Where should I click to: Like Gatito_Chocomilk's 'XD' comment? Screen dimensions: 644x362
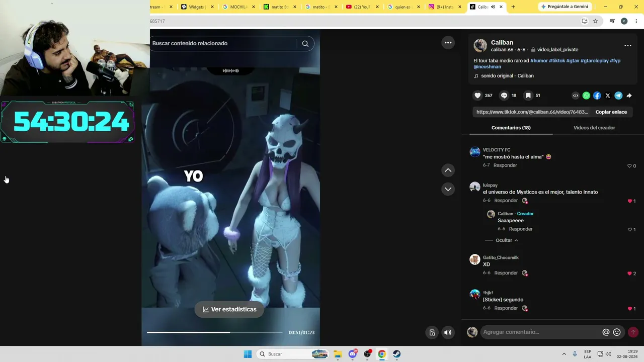point(629,274)
